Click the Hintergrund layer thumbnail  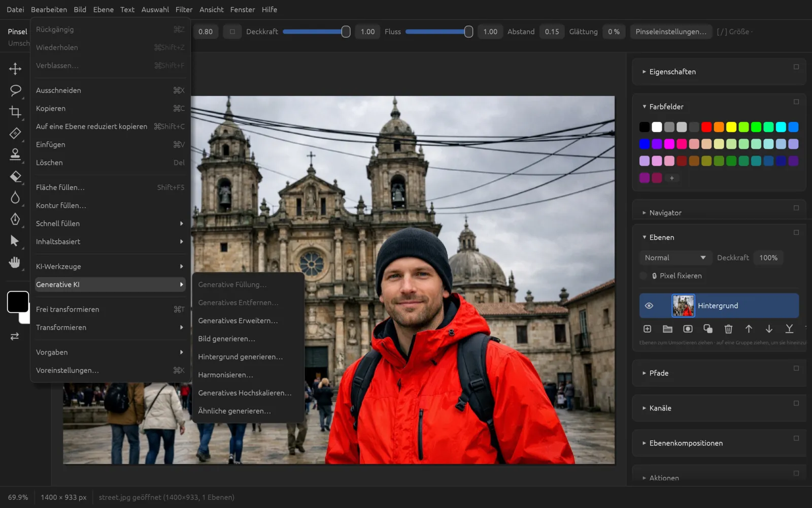coord(683,306)
